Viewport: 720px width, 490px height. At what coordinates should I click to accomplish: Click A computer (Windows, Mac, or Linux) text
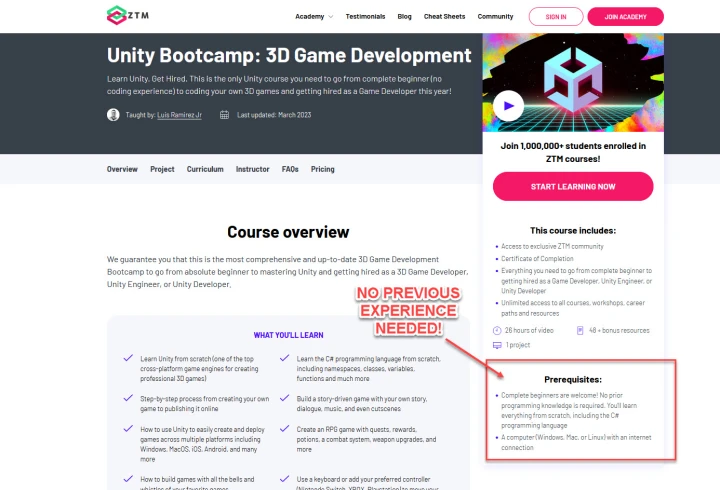point(576,442)
